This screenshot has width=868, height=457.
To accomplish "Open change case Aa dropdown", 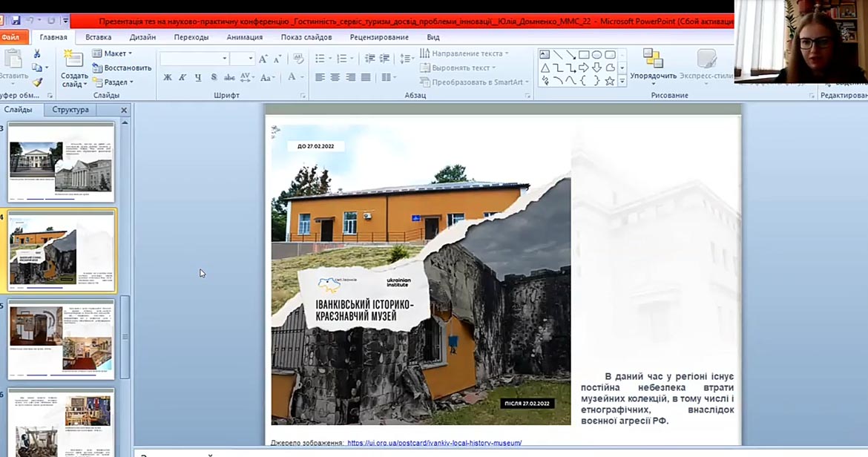I will point(267,77).
